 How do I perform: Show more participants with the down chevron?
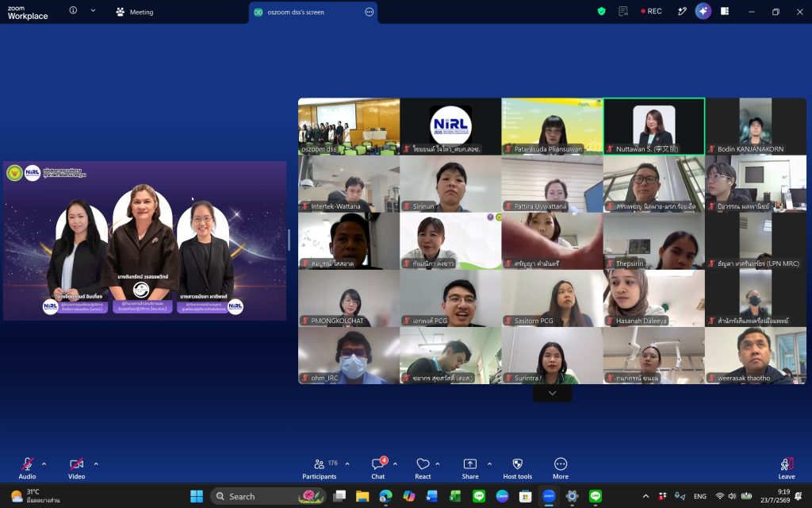click(553, 394)
